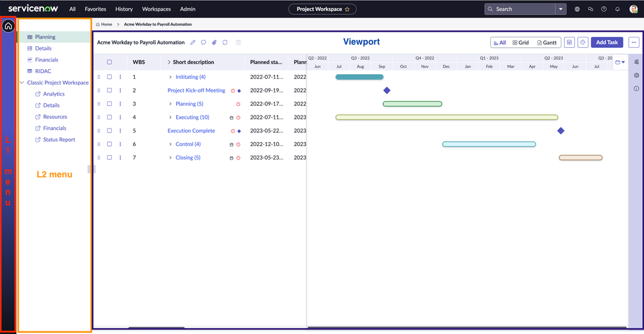Image resolution: width=644 pixels, height=334 pixels.
Task: Expand the Planning (5) task group chevron
Action: tap(170, 103)
